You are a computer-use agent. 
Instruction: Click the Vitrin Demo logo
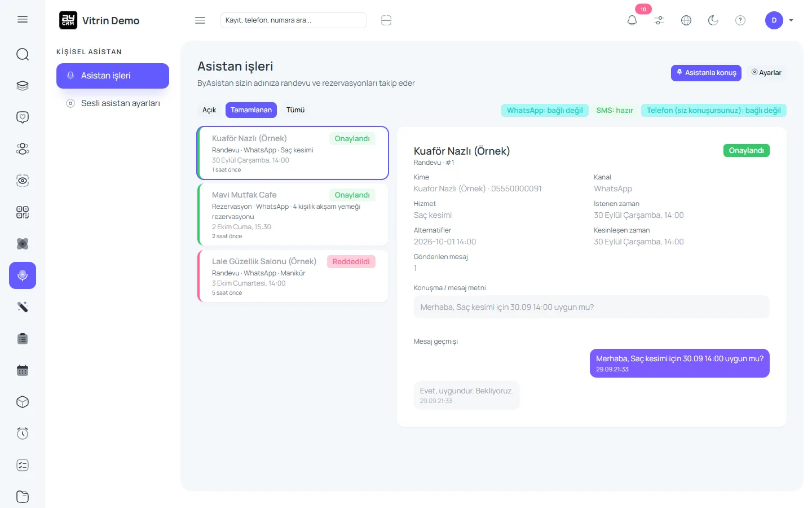pyautogui.click(x=99, y=20)
